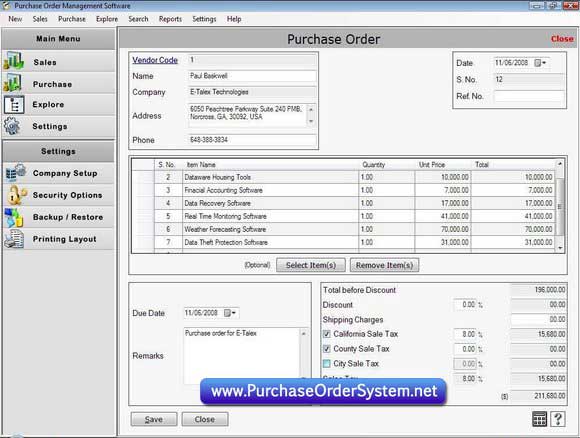Launch the calculator icon at bottom right
The width and height of the screenshot is (580, 438).
coord(539,419)
